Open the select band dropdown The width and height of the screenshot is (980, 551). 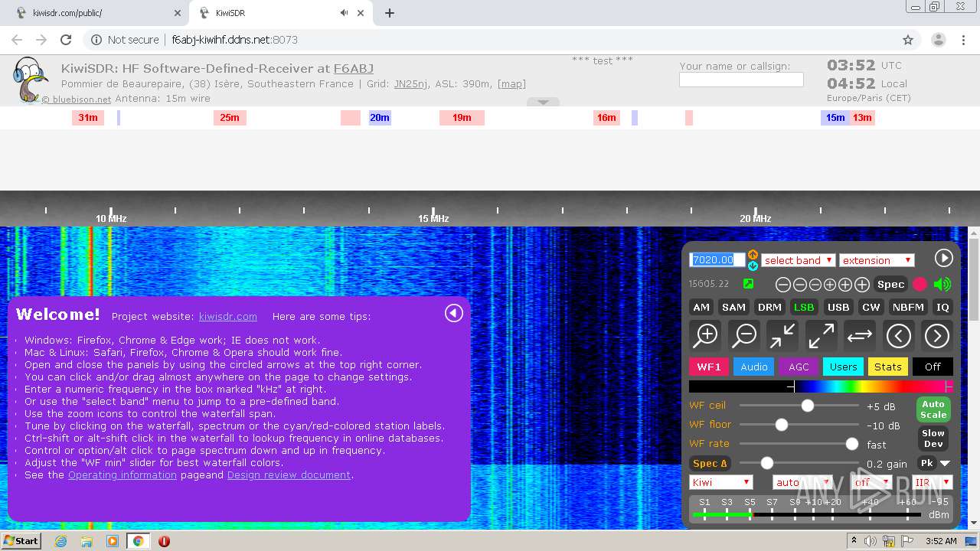click(798, 260)
